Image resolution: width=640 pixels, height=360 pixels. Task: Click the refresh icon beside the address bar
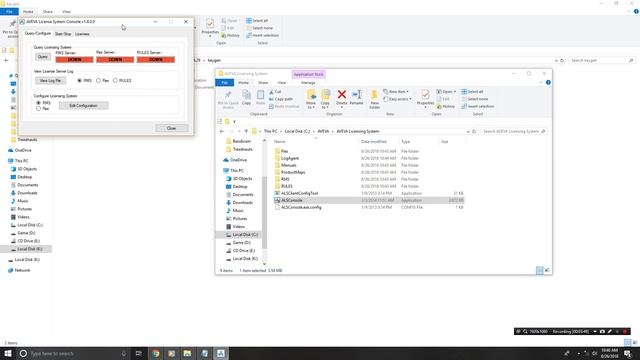[x=474, y=131]
